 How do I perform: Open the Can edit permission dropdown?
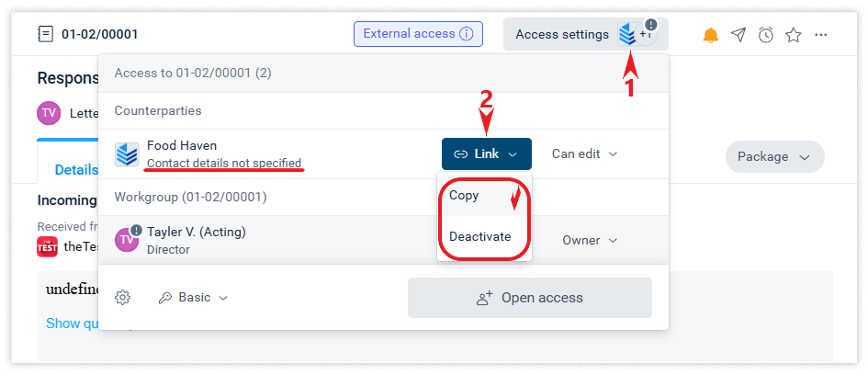point(584,154)
